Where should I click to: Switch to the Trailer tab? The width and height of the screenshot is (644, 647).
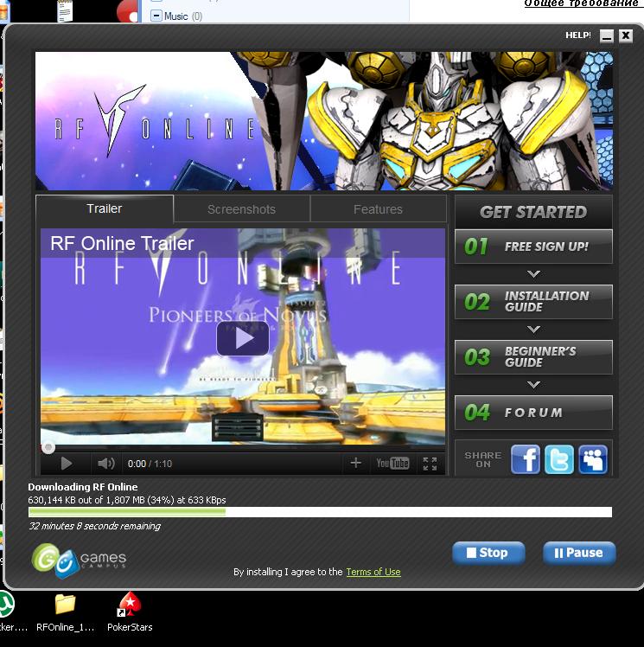105,208
